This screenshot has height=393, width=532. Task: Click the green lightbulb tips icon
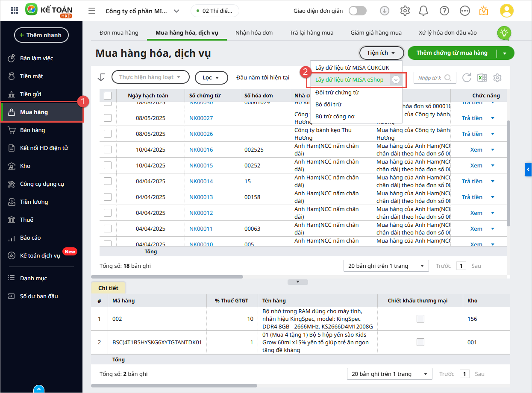(504, 32)
